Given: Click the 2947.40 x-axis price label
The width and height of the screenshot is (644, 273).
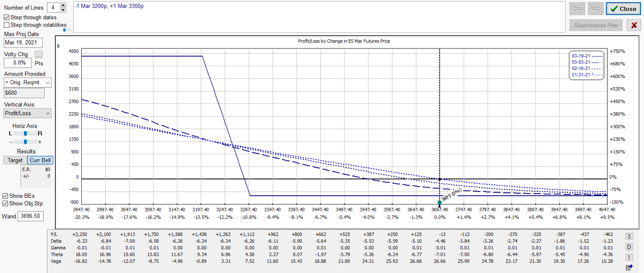Looking at the screenshot, I should (x=81, y=210).
